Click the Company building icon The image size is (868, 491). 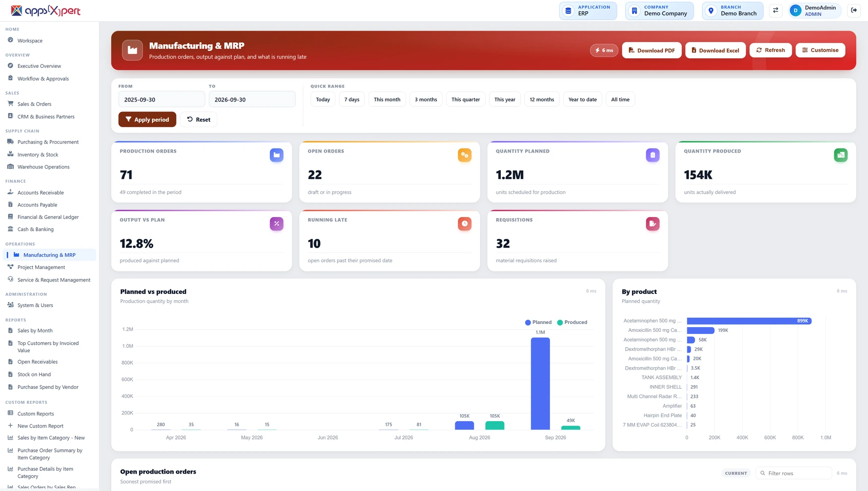pyautogui.click(x=634, y=10)
